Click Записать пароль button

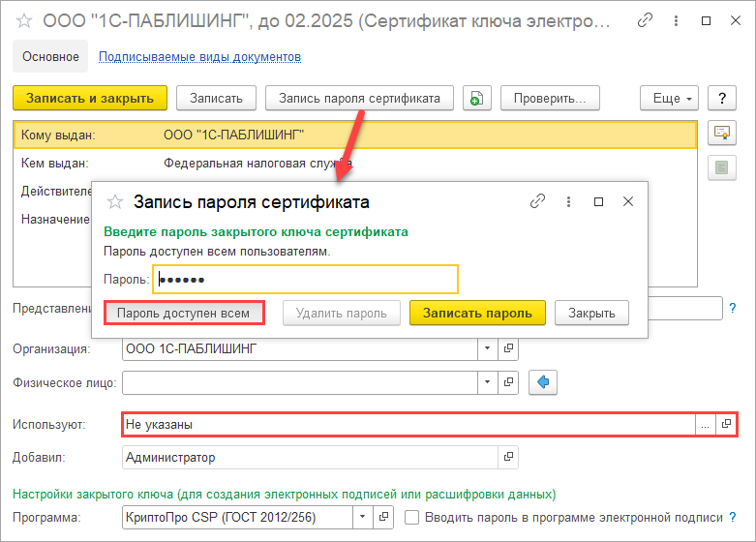pos(477,313)
